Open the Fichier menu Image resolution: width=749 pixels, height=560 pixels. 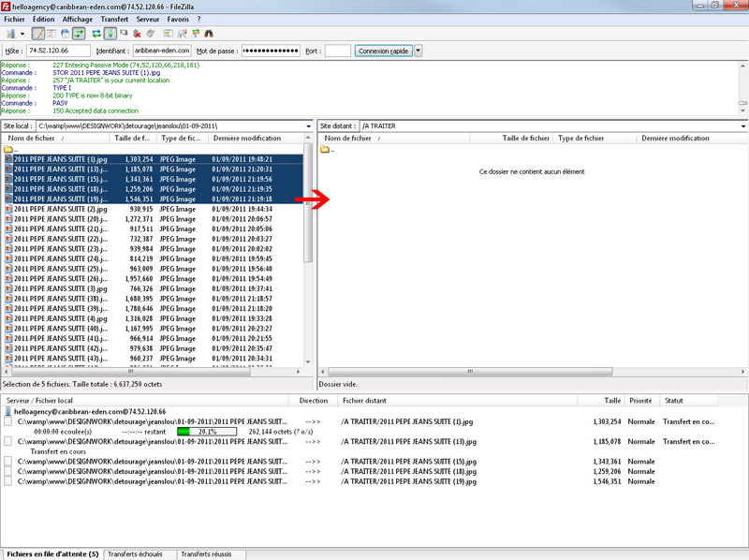click(x=14, y=19)
